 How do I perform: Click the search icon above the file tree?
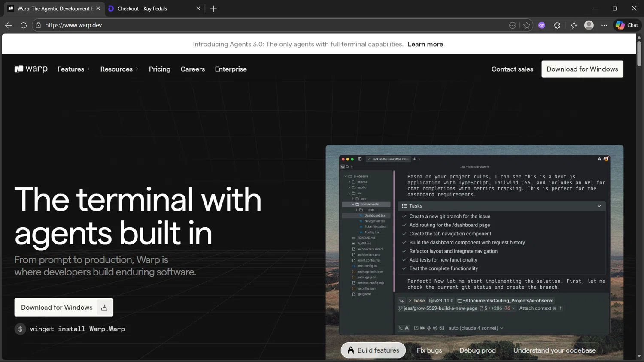click(x=347, y=167)
